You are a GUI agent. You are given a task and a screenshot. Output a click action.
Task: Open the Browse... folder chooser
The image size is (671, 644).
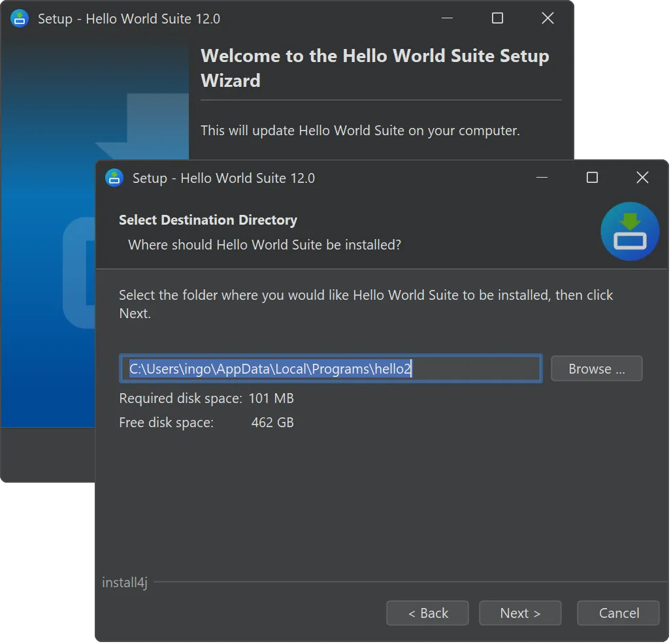pos(597,368)
